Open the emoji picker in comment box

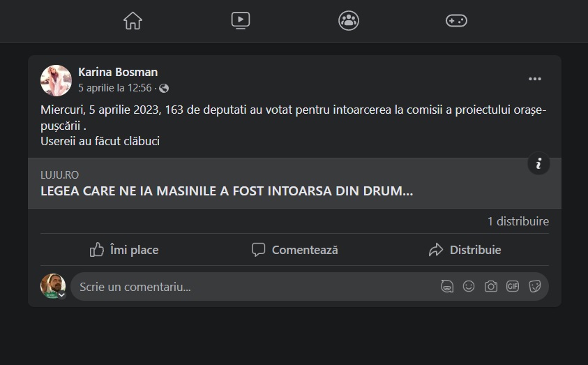click(x=469, y=286)
